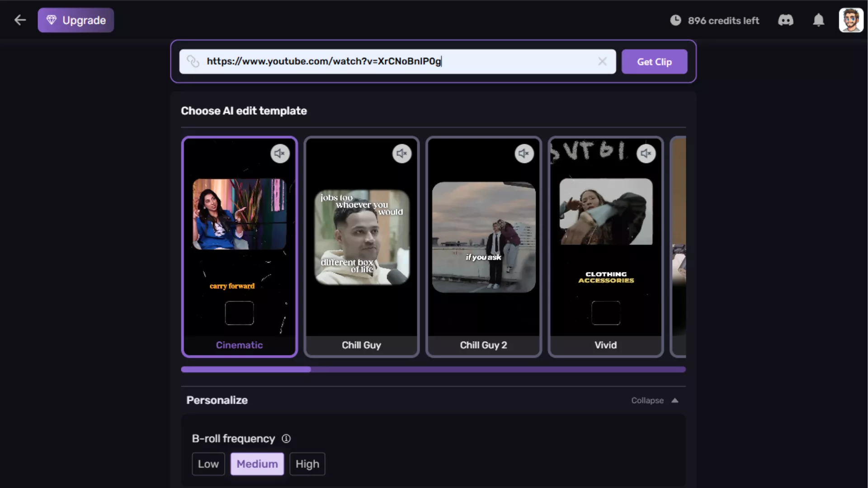Unmute the Chill Guy 2 preview
Screen dimensions: 868x488
524,154
